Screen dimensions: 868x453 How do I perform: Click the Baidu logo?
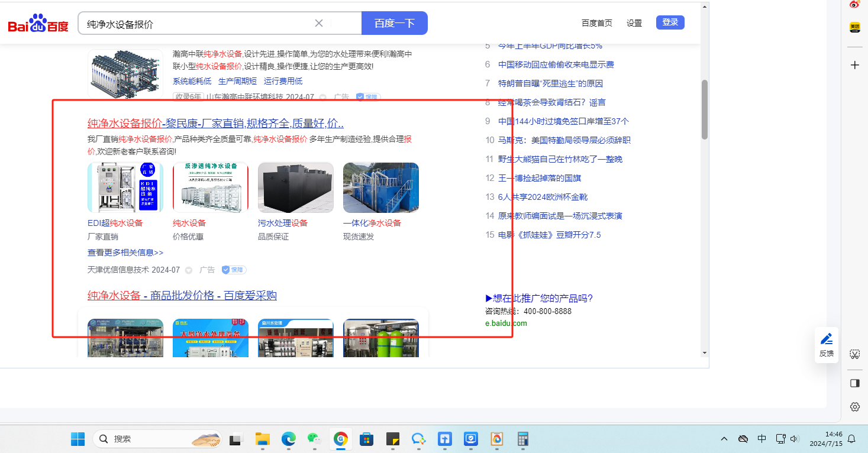point(38,24)
